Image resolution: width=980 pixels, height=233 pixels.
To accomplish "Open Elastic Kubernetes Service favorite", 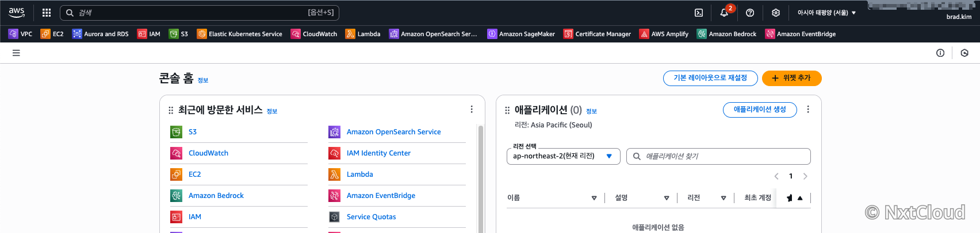I will point(239,34).
